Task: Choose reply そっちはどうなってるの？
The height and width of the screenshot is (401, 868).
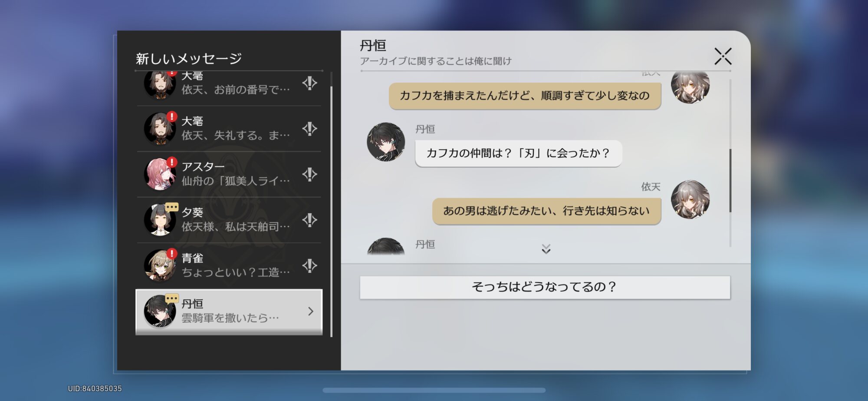Action: tap(545, 287)
